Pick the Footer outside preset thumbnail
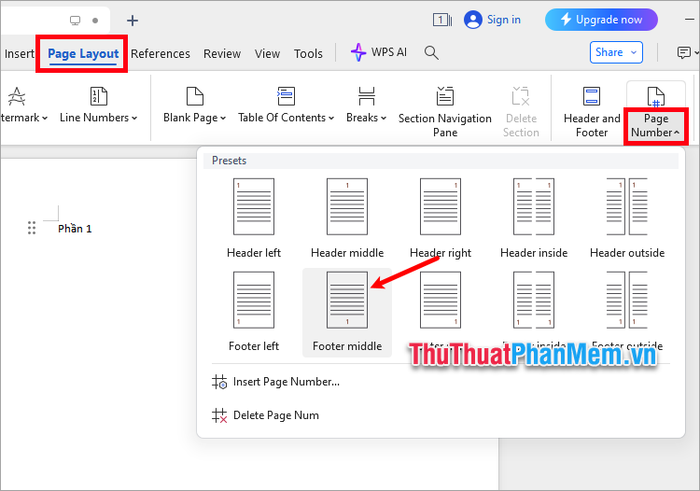This screenshot has width=700, height=491. pyautogui.click(x=627, y=300)
